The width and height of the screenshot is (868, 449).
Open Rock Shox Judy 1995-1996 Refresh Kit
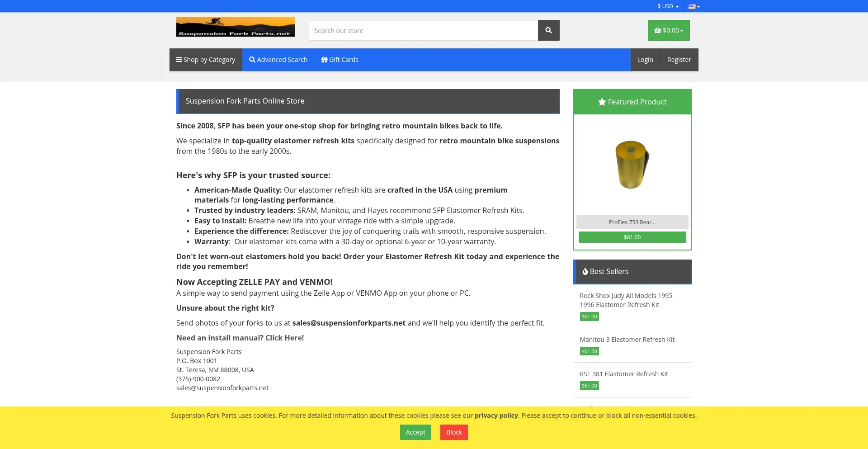point(627,300)
